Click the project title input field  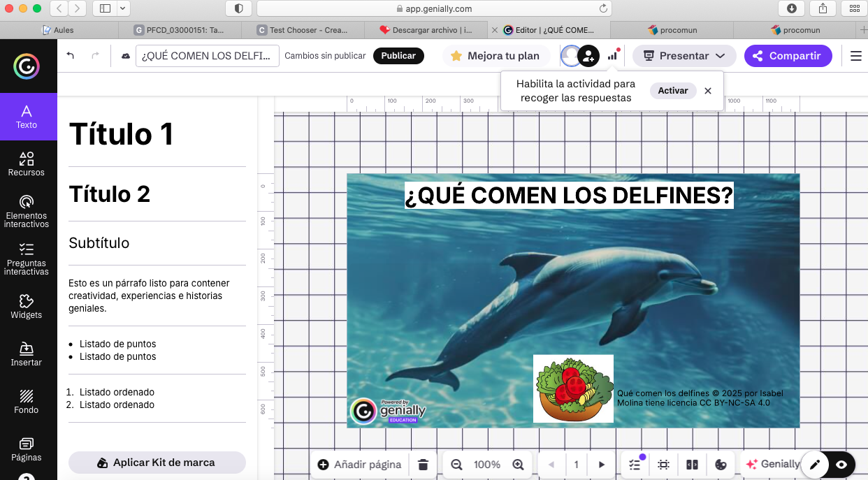tap(207, 56)
